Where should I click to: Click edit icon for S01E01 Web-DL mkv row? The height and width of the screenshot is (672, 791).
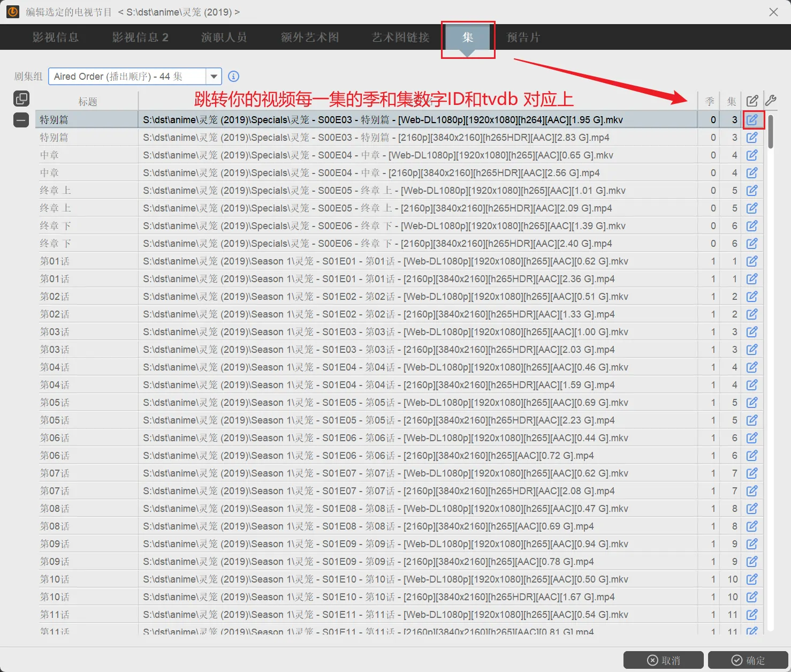[752, 261]
